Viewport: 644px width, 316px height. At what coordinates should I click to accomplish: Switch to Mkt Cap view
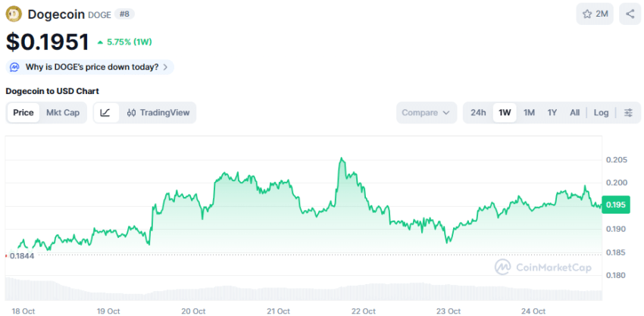63,113
